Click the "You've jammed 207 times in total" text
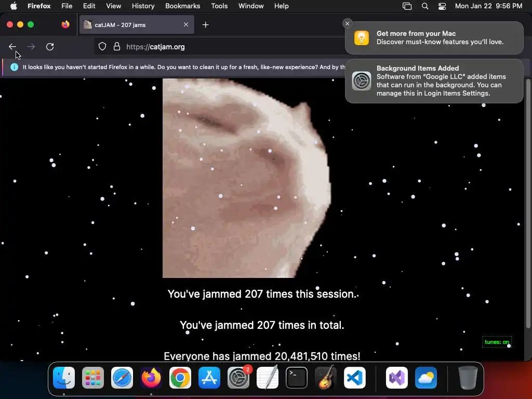 262,325
